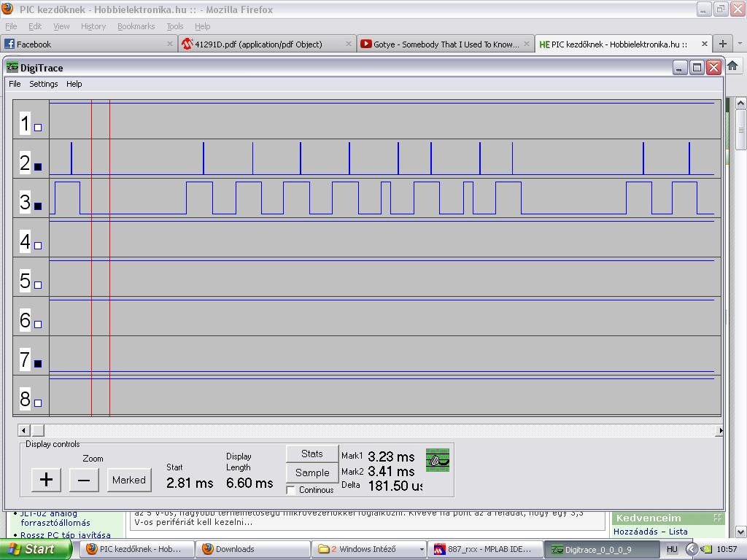Toggle channel 6 checkbox in DigiTrace

38,324
